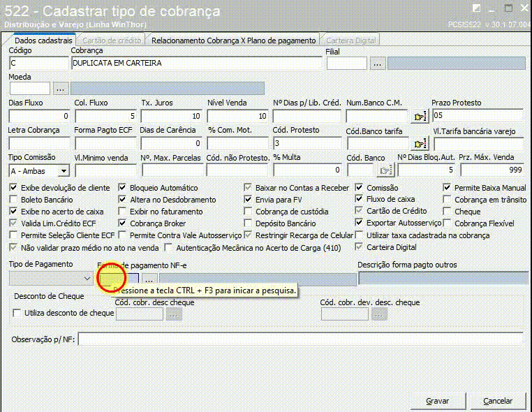Image resolution: width=532 pixels, height=412 pixels.
Task: Open the Cód.Banco tarifa search hand icon
Action: coord(420,144)
